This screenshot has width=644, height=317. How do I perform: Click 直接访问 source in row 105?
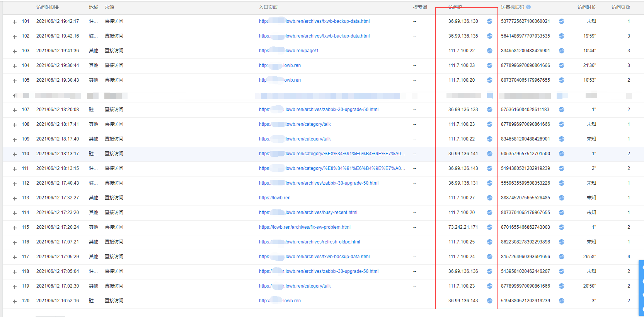[x=114, y=80]
